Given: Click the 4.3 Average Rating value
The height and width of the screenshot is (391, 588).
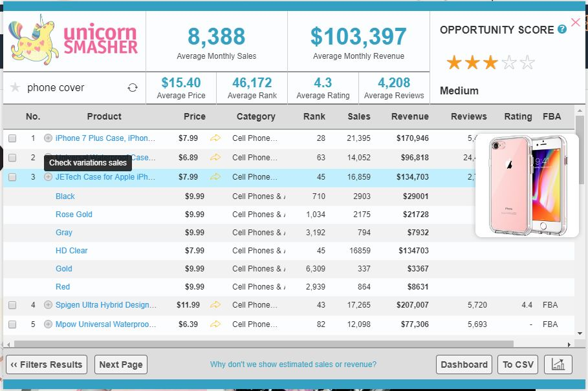Looking at the screenshot, I should pyautogui.click(x=323, y=82).
